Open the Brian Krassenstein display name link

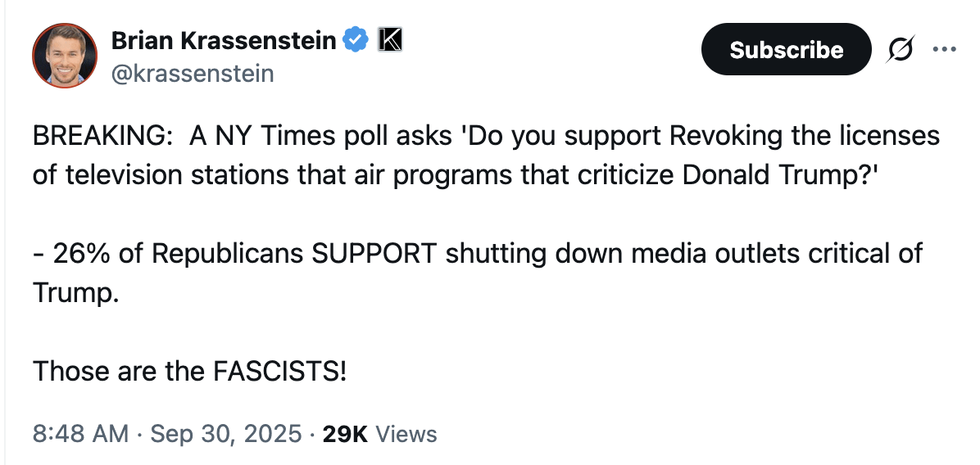point(223,39)
